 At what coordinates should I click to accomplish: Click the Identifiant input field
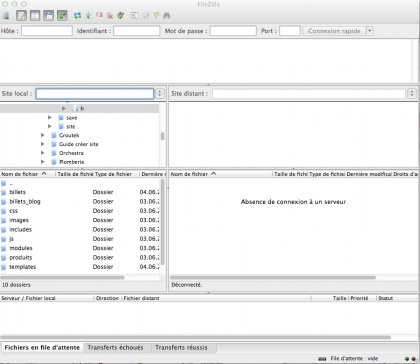(x=137, y=31)
